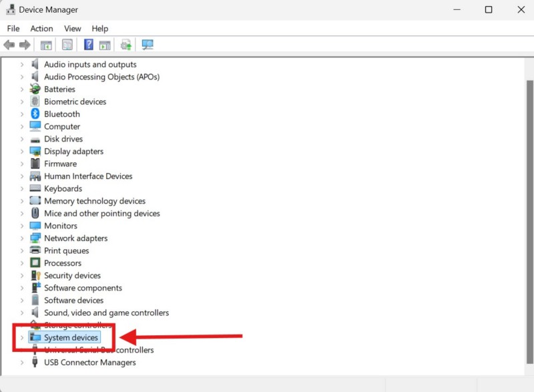
Task: Open the File menu
Action: tap(13, 29)
